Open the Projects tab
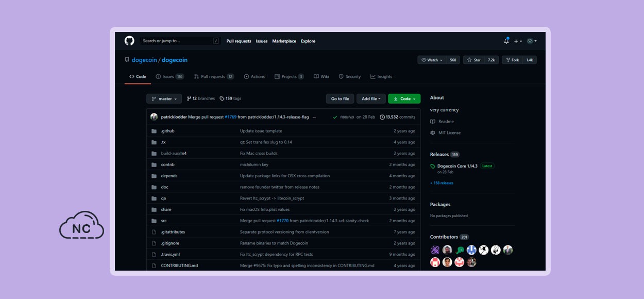This screenshot has height=299, width=644. point(289,77)
